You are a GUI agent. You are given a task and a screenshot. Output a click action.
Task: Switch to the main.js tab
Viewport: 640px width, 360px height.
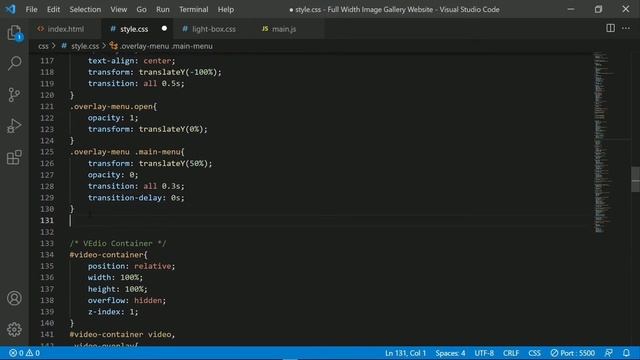pos(284,29)
